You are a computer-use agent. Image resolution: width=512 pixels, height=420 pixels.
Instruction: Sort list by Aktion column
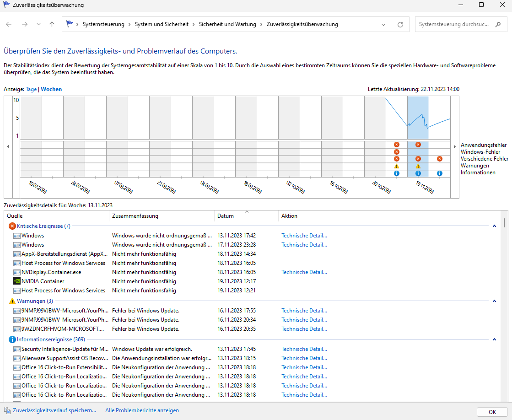(x=305, y=216)
